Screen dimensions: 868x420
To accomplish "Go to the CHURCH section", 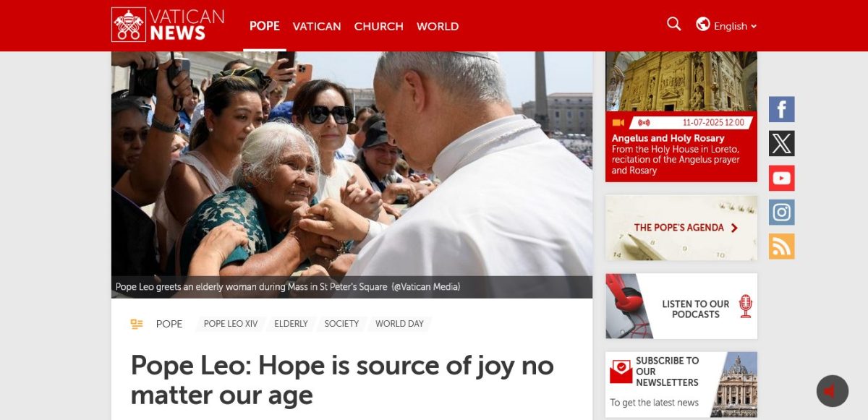I will (378, 26).
